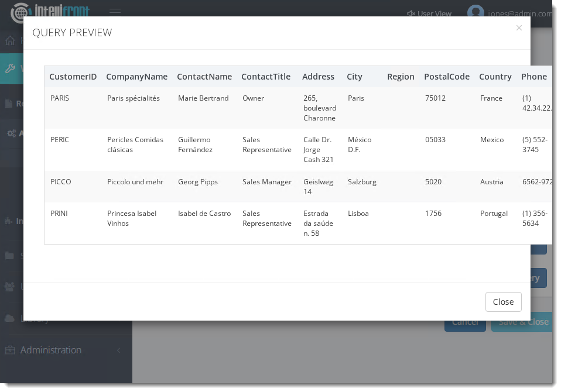Expand the Administration chevron arrow
Screen dimensions: 561x392
119,350
